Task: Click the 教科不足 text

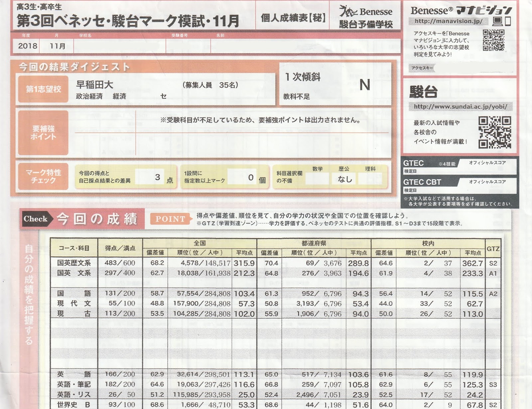Action: click(x=296, y=96)
